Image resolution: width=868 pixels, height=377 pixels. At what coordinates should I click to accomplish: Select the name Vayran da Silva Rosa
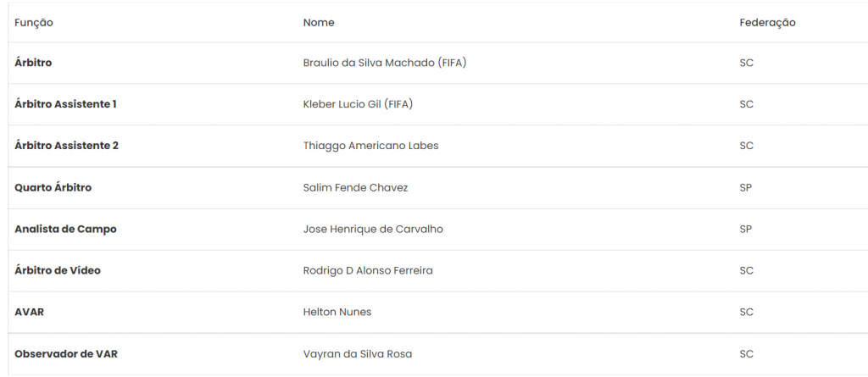[x=358, y=354]
